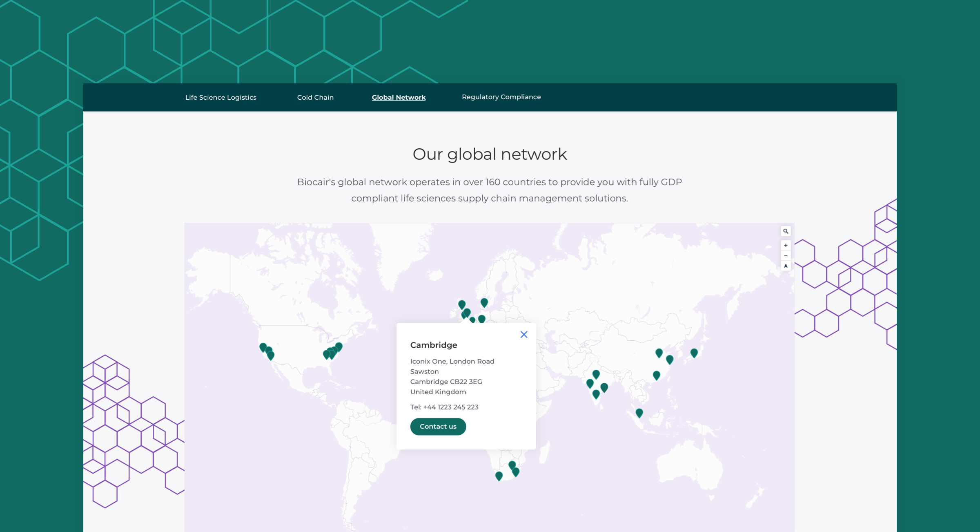The image size is (980, 532).
Task: Click the Cambridge heading in the popup
Action: (x=433, y=345)
